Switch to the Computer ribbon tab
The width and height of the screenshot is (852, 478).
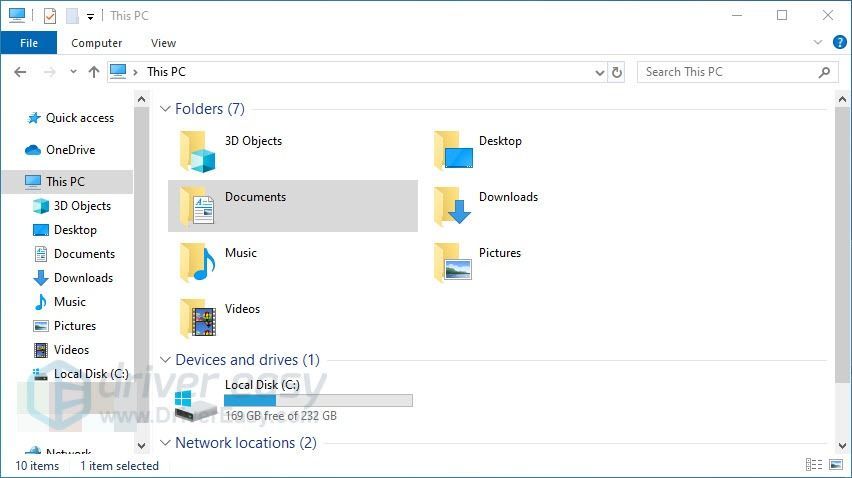96,43
